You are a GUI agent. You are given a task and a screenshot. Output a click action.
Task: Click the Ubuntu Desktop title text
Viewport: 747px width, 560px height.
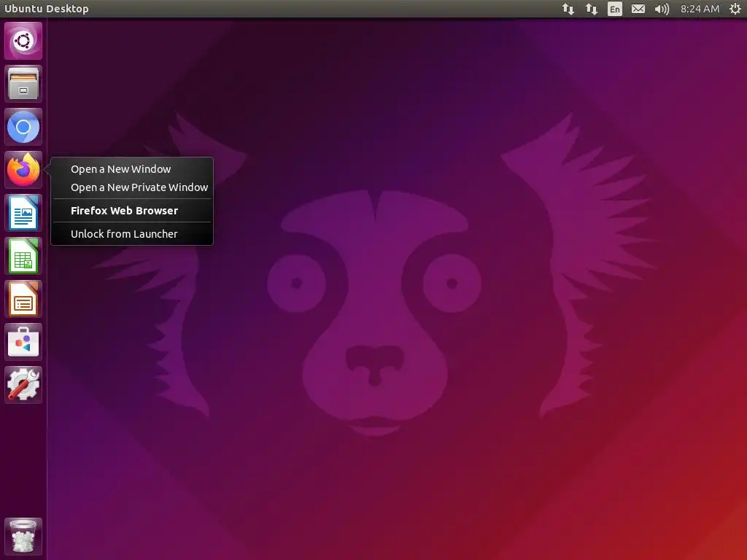(46, 9)
